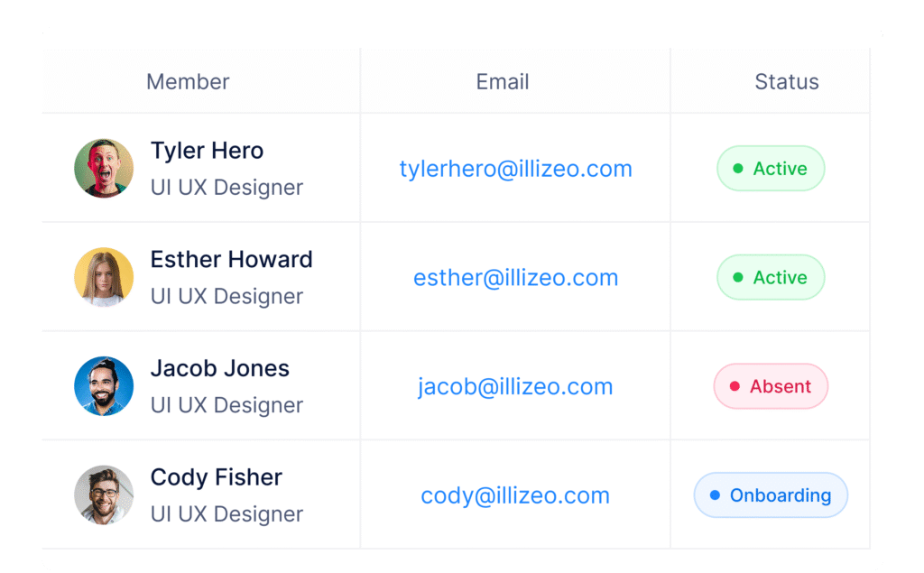The image size is (924, 573).
Task: Select the Active badge in Esther's row
Action: pos(771,278)
